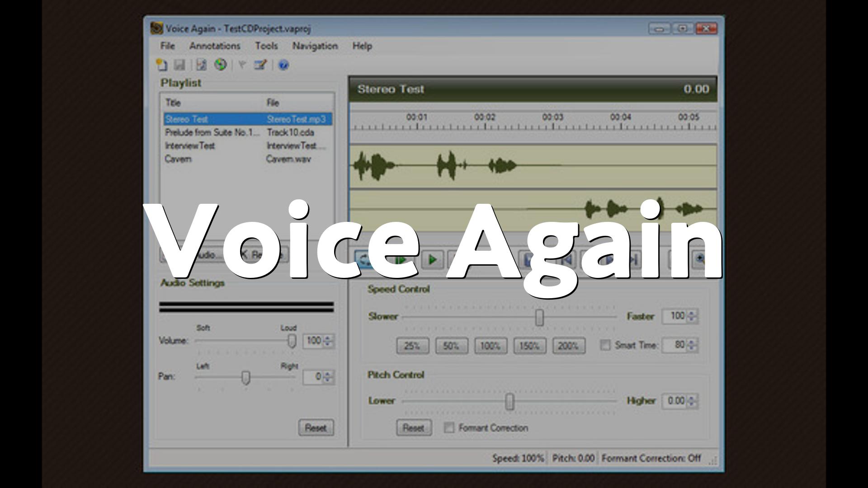Click the globe icon in the toolbar
Image resolution: width=868 pixels, height=488 pixels.
click(x=220, y=65)
